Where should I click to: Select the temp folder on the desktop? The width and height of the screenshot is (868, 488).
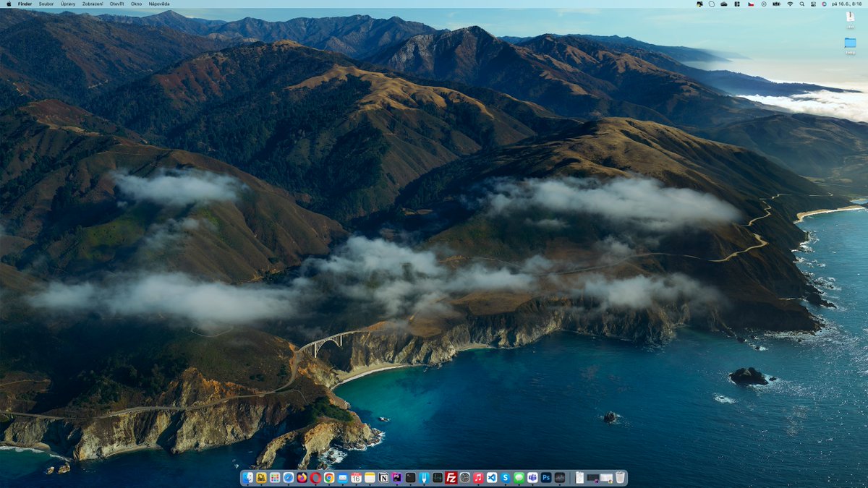tap(850, 46)
